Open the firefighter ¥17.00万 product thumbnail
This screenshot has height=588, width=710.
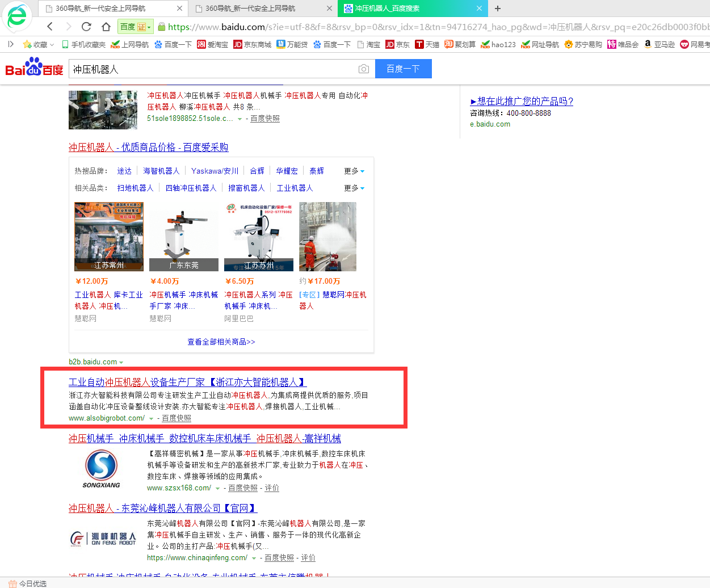click(x=327, y=237)
